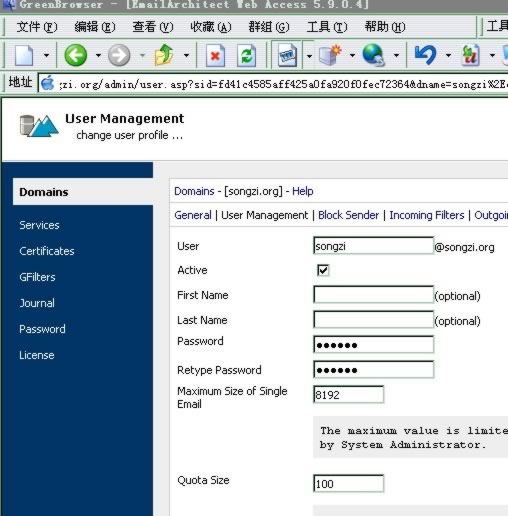Open dropdown next to new page icon
508x516 pixels.
(46, 55)
